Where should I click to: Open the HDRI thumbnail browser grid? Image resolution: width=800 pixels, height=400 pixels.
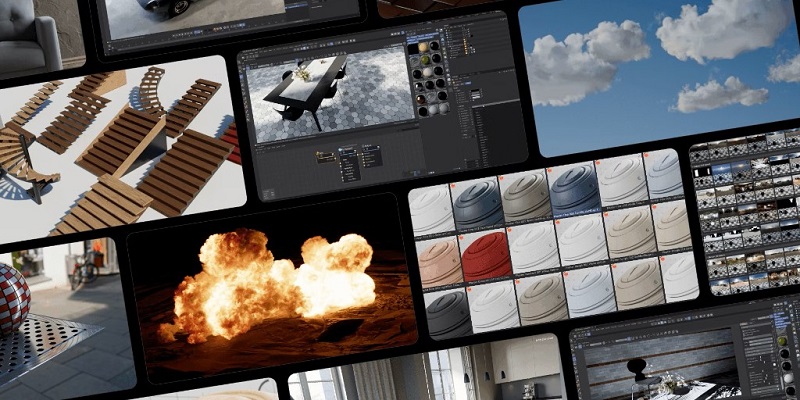click(x=745, y=215)
